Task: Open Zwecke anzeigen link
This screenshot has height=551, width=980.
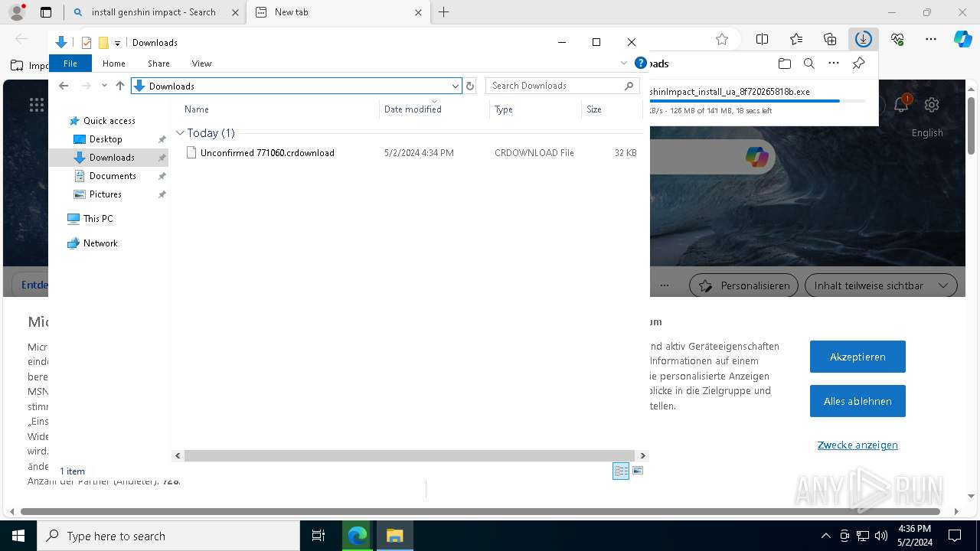Action: pyautogui.click(x=857, y=445)
